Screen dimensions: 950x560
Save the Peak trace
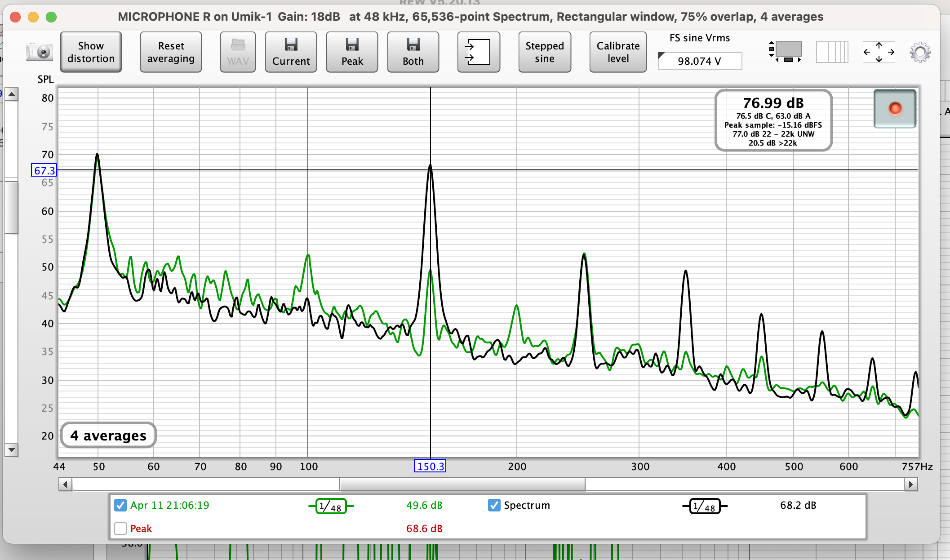352,52
